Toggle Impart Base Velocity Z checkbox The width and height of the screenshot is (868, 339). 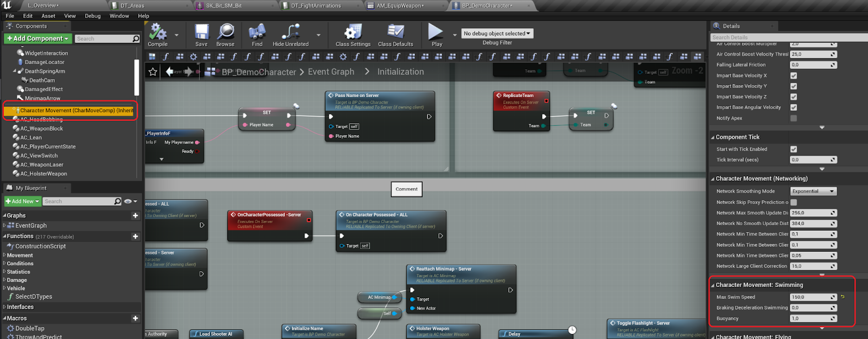794,97
